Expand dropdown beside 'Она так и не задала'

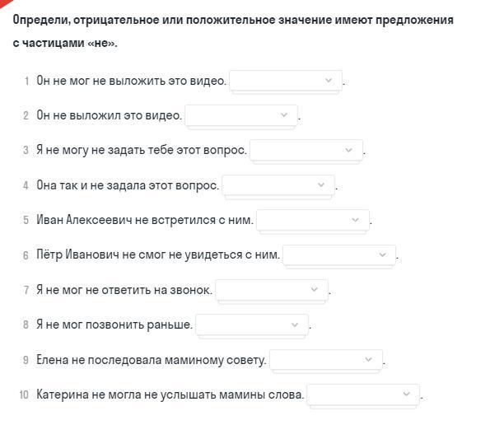pos(278,185)
